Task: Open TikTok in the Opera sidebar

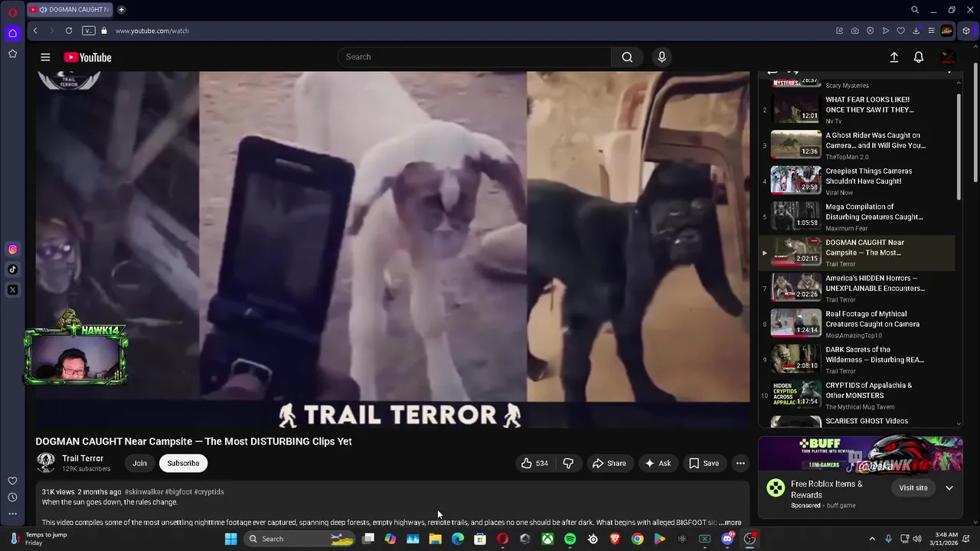Action: (x=12, y=269)
